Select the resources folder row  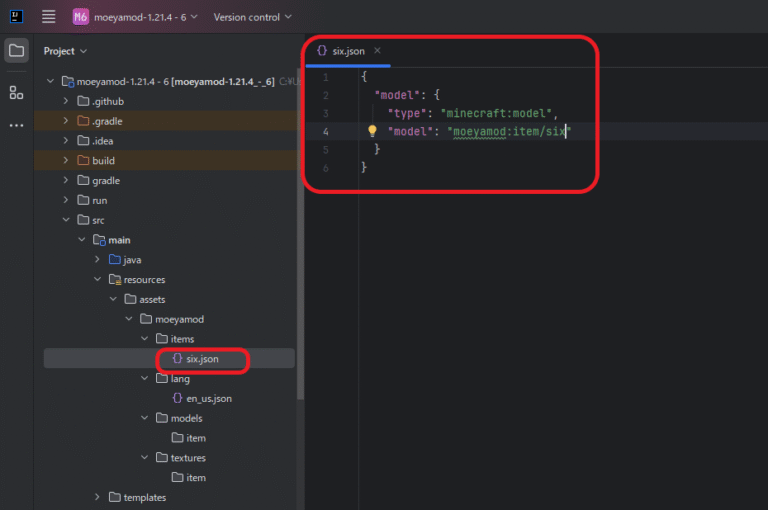click(166, 279)
